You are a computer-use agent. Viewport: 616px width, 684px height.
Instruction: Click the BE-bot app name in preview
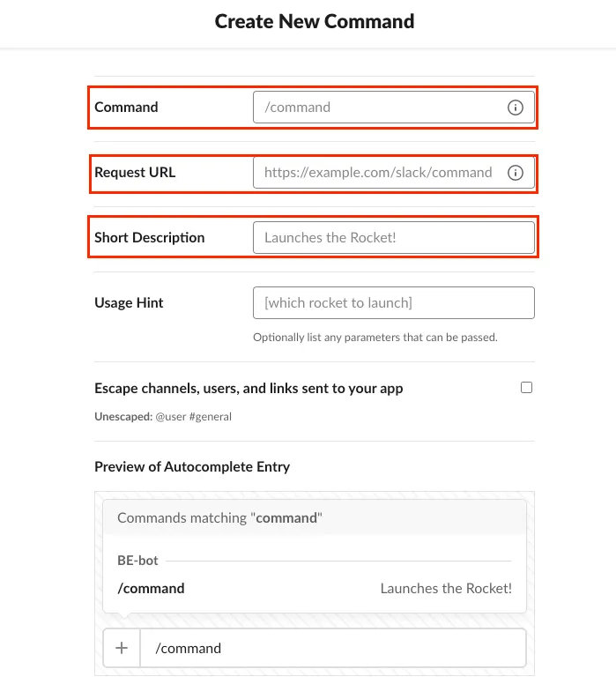coord(137,561)
